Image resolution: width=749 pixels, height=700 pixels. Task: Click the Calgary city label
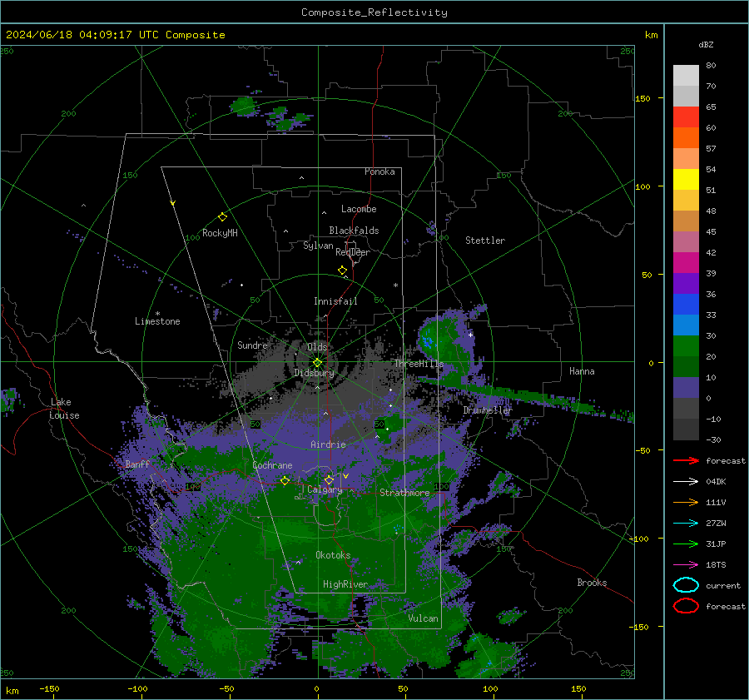pos(325,489)
